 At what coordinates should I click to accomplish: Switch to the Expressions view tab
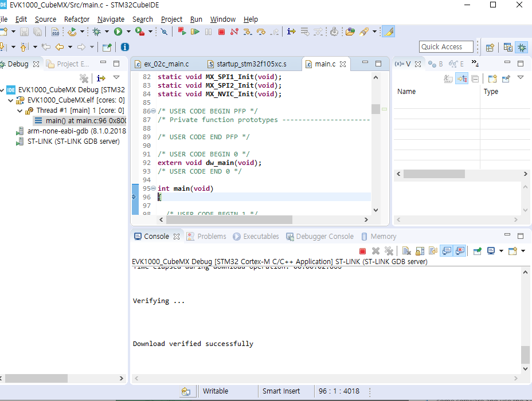click(456, 64)
